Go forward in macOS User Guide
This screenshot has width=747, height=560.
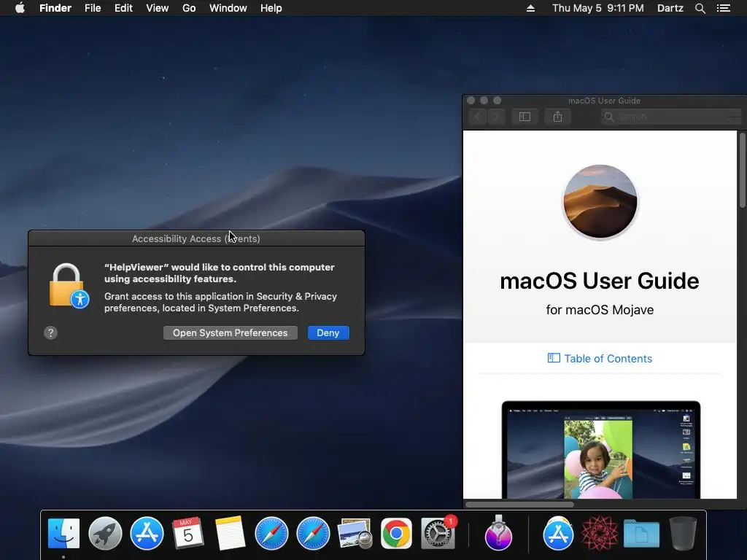pyautogui.click(x=496, y=117)
